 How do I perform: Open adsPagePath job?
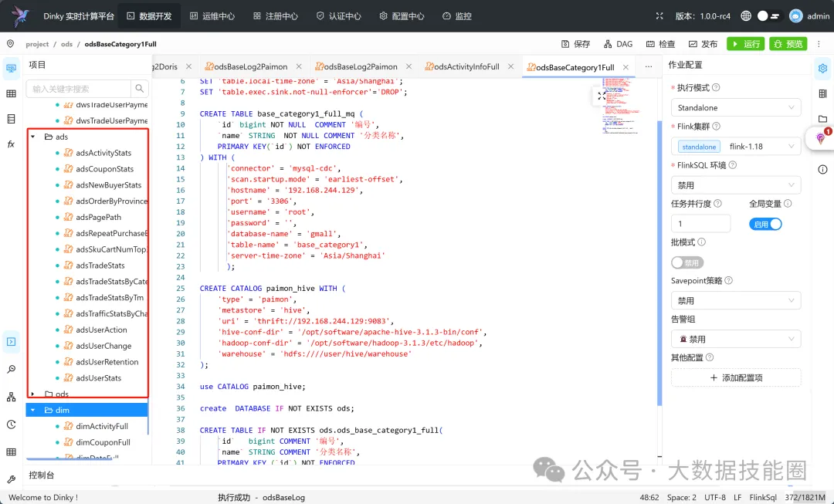pos(98,217)
